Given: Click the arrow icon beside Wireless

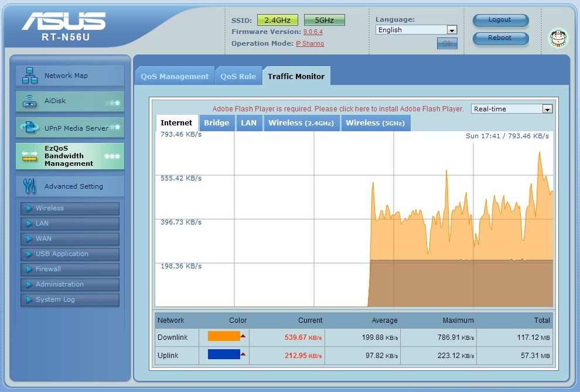Looking at the screenshot, I should [x=29, y=208].
